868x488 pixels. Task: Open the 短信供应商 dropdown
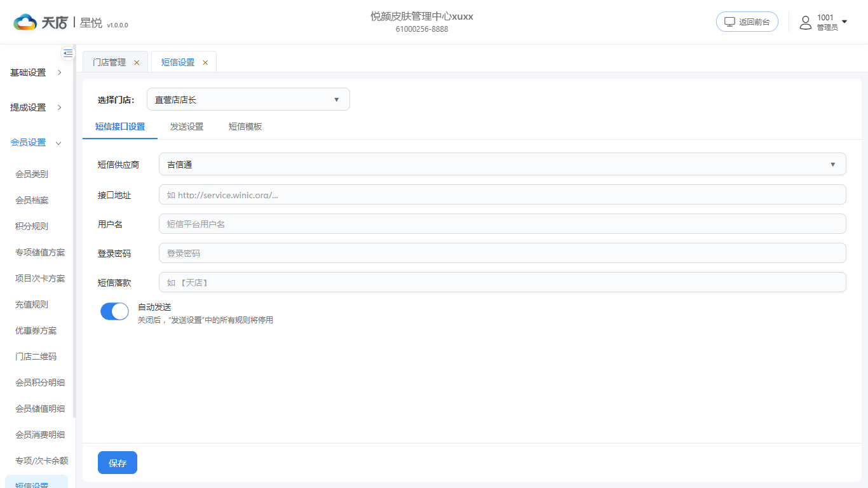(502, 164)
